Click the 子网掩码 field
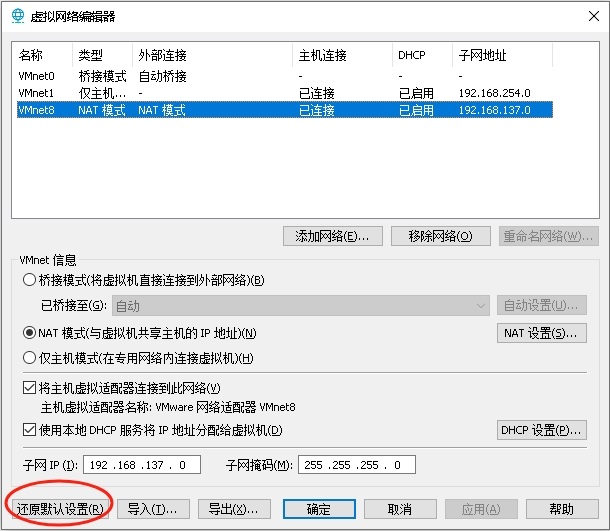The height and width of the screenshot is (531, 610). [357, 465]
